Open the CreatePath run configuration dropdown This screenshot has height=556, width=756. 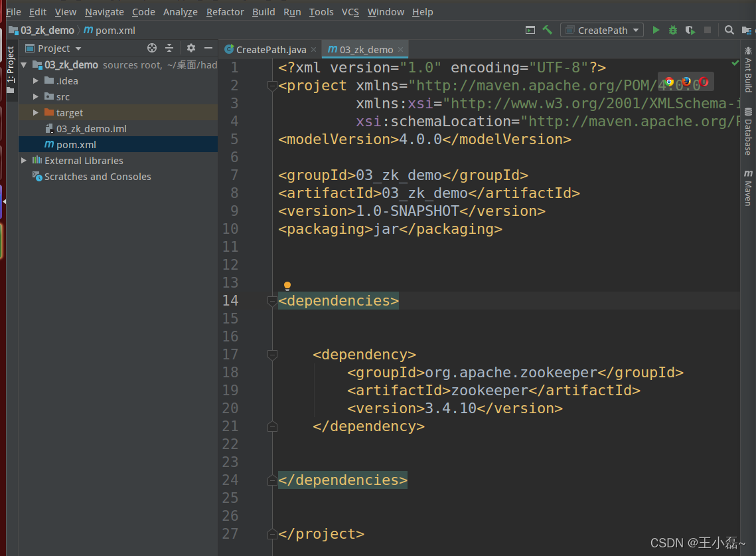(602, 31)
